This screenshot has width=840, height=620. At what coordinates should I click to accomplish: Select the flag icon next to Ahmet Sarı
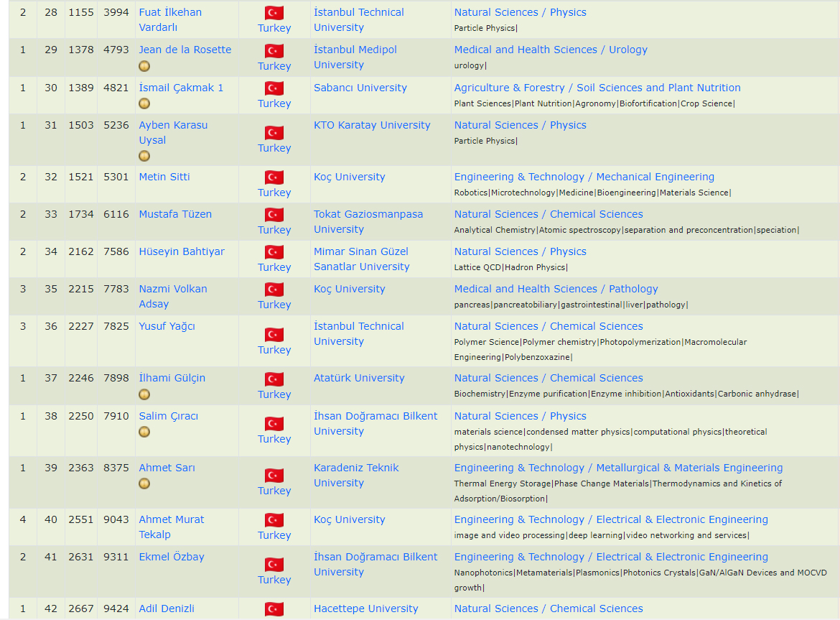(x=274, y=476)
